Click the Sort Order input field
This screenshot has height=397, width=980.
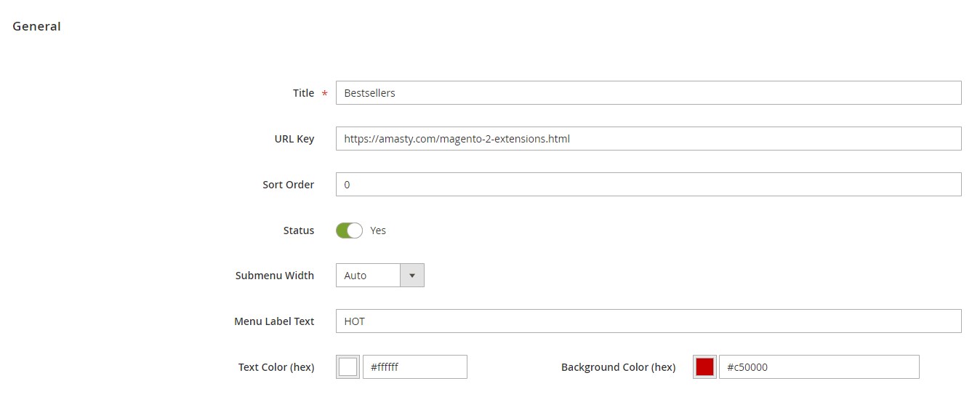pos(648,185)
